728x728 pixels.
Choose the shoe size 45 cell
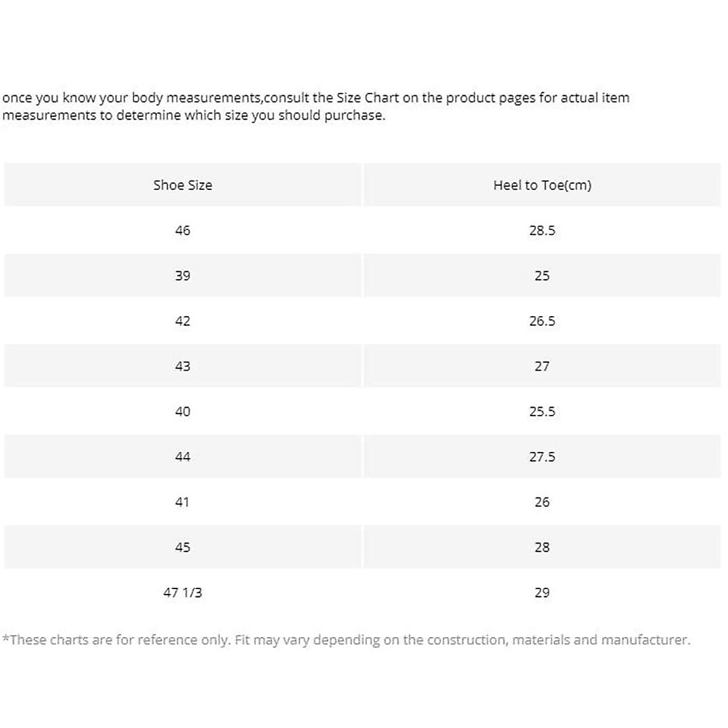pyautogui.click(x=183, y=547)
